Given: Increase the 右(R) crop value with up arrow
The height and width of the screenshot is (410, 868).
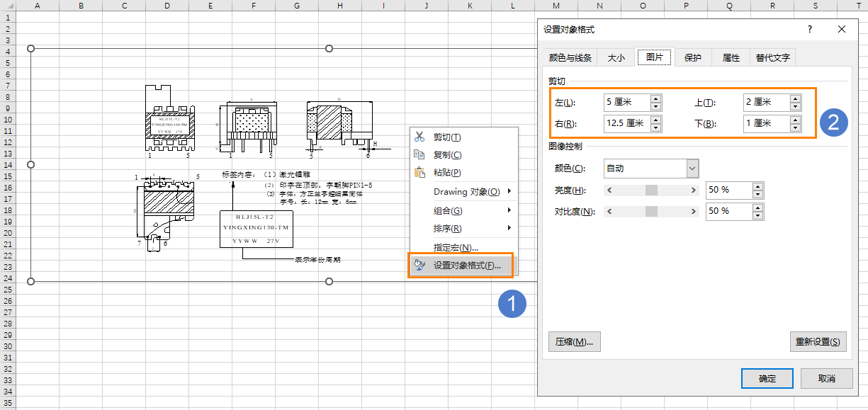Looking at the screenshot, I should click(x=655, y=120).
